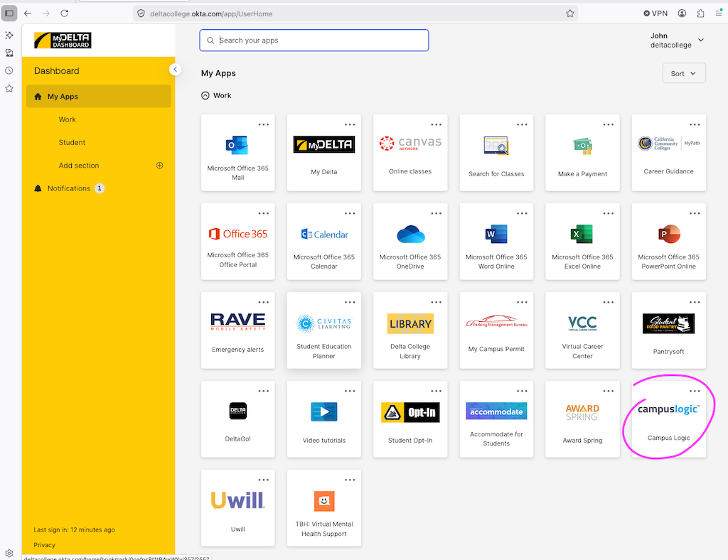728x560 pixels.
Task: Open Civitas Student Education Planner logo
Action: pyautogui.click(x=324, y=323)
